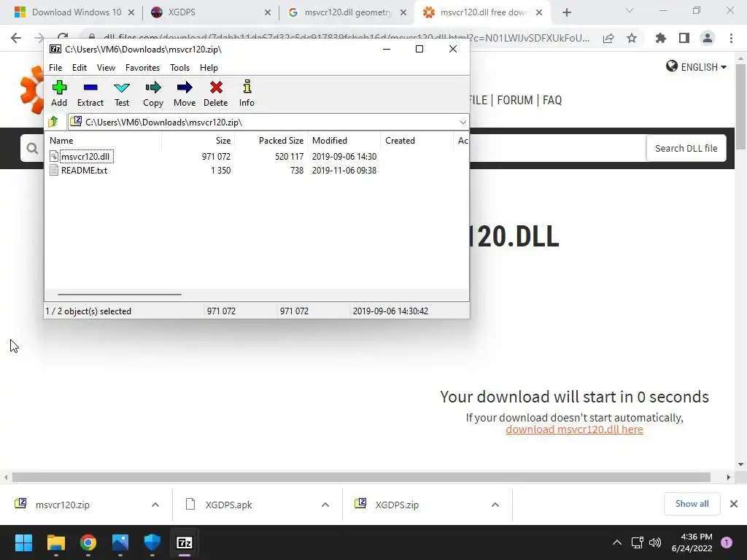The image size is (747, 560).
Task: Switch to the XGDPS browser tab
Action: click(x=209, y=12)
